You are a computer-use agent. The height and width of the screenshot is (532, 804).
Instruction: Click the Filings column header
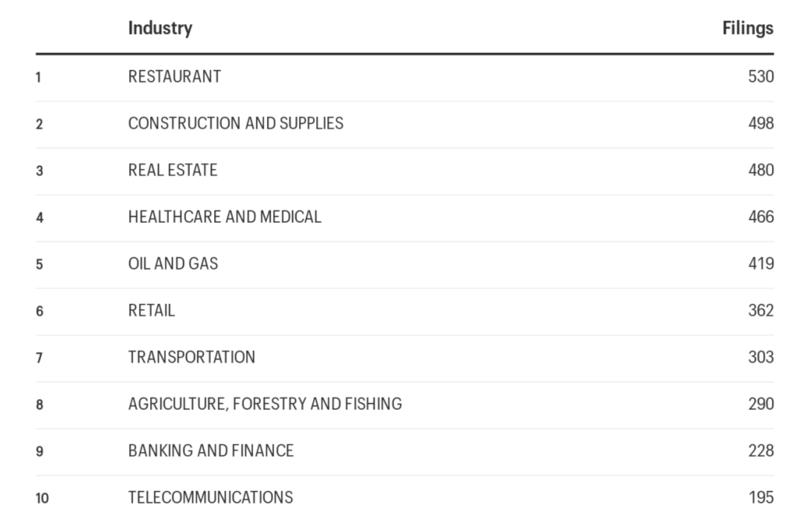click(x=747, y=28)
